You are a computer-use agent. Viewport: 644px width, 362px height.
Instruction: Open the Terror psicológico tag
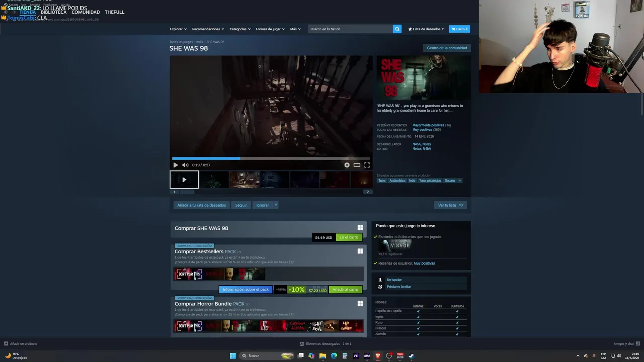pyautogui.click(x=430, y=180)
